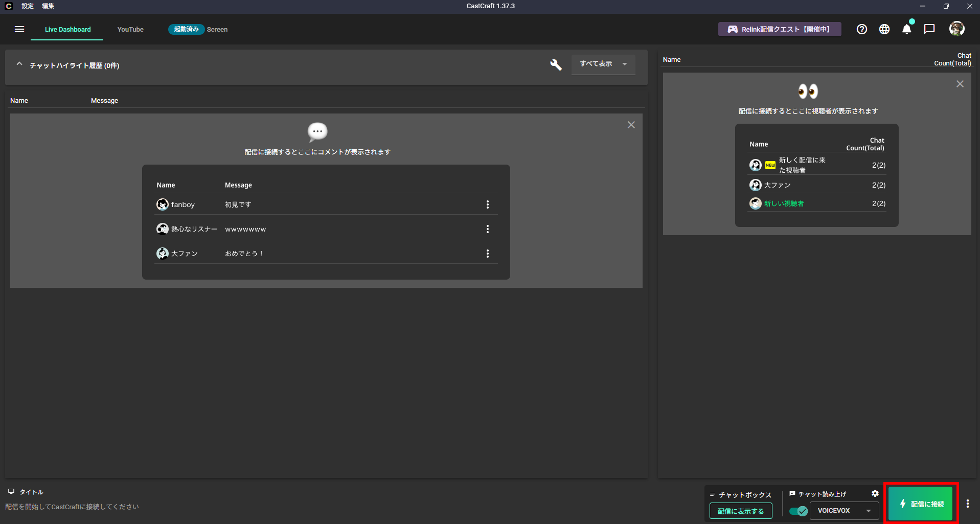Click the 配信に表示する button
The image size is (980, 524).
coord(741,511)
